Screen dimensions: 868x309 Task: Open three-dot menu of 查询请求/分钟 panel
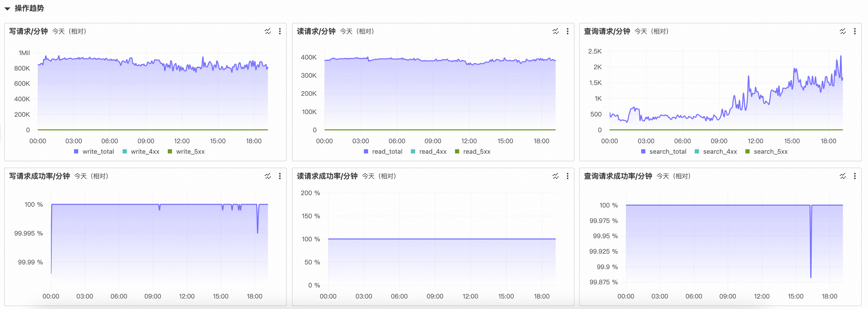tap(855, 31)
